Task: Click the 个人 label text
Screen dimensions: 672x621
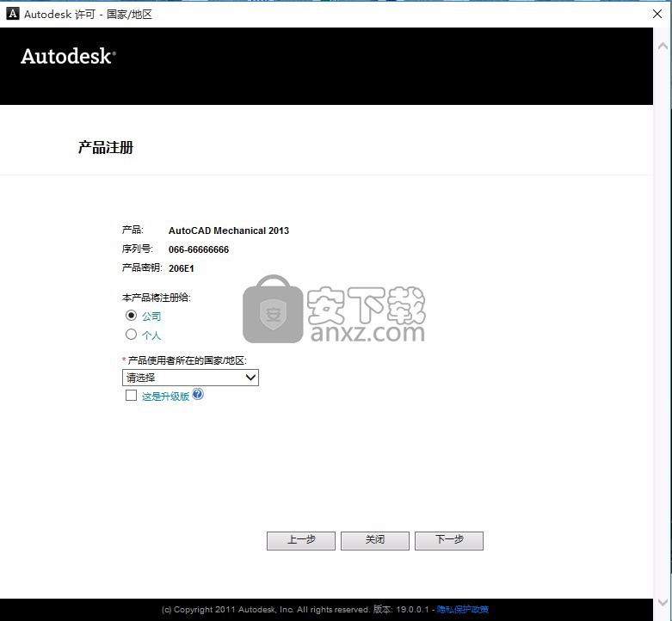Action: tap(151, 335)
